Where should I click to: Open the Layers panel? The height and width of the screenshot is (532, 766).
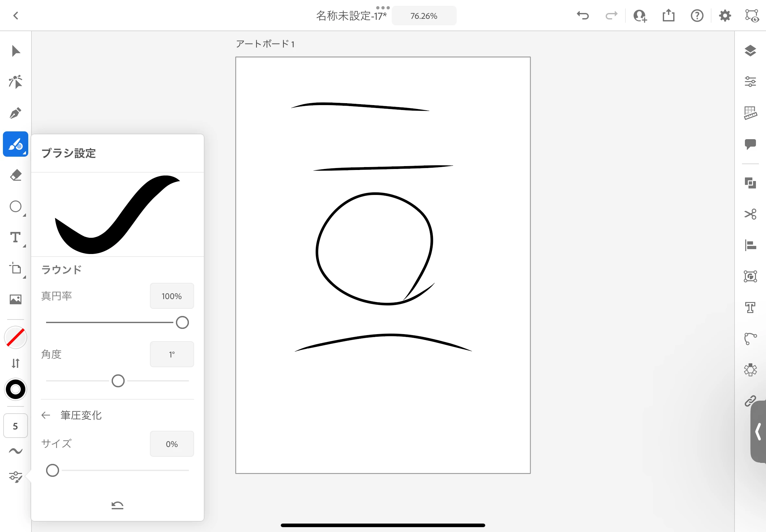pyautogui.click(x=750, y=51)
